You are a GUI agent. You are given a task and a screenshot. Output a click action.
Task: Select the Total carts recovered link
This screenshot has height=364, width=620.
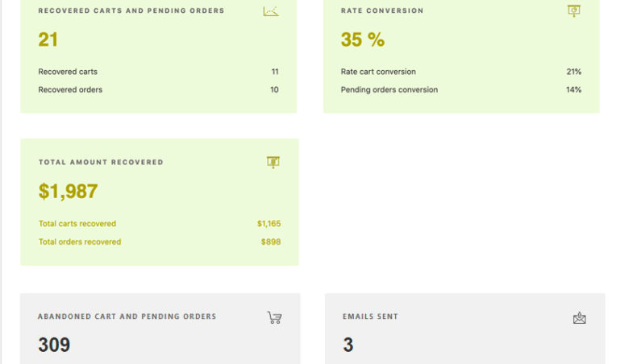tap(77, 223)
